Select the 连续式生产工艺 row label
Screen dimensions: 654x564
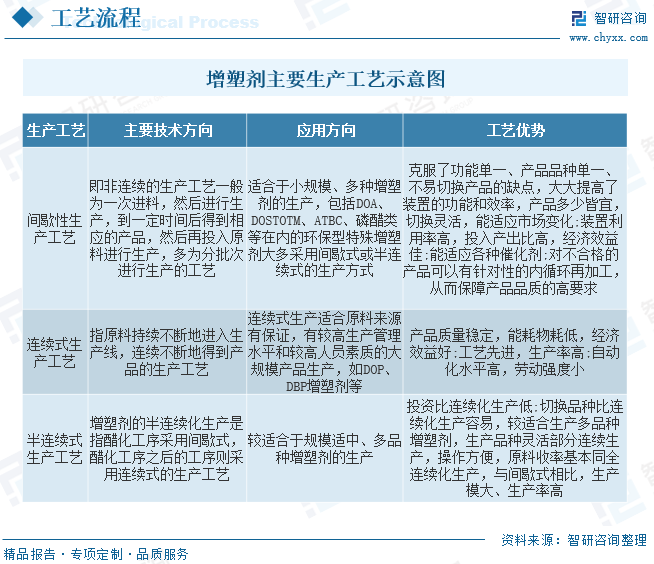tap(55, 352)
